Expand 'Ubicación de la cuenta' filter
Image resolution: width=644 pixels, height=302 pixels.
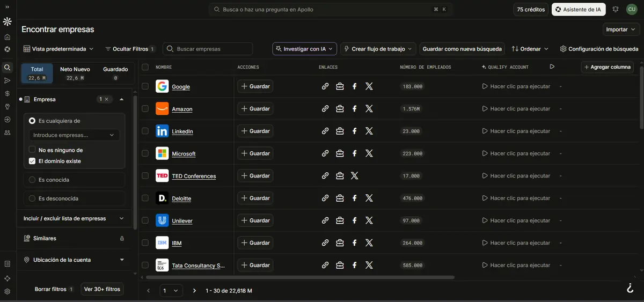(74, 260)
